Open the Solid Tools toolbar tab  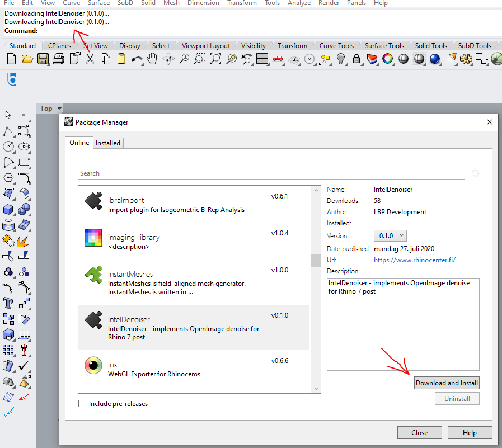point(431,46)
